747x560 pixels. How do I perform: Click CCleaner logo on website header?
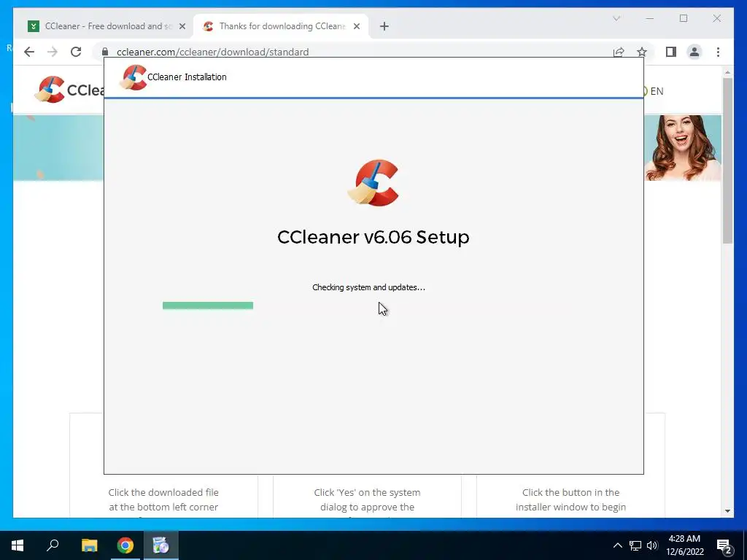tap(69, 90)
